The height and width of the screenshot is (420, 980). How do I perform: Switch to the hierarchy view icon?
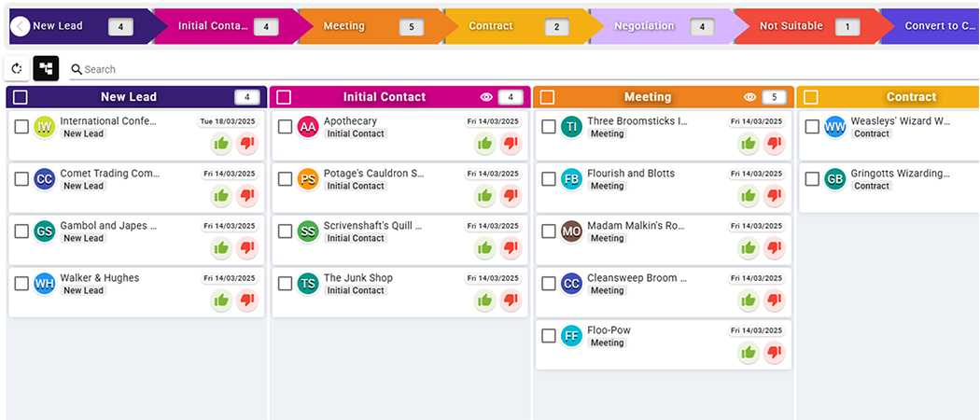click(47, 69)
